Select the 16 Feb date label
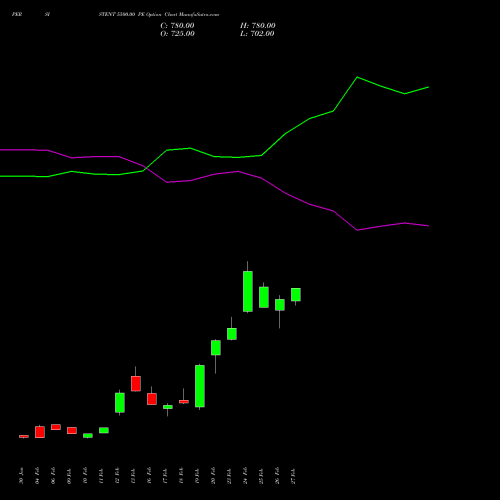Image resolution: width=500 pixels, height=500 pixels. point(149,476)
